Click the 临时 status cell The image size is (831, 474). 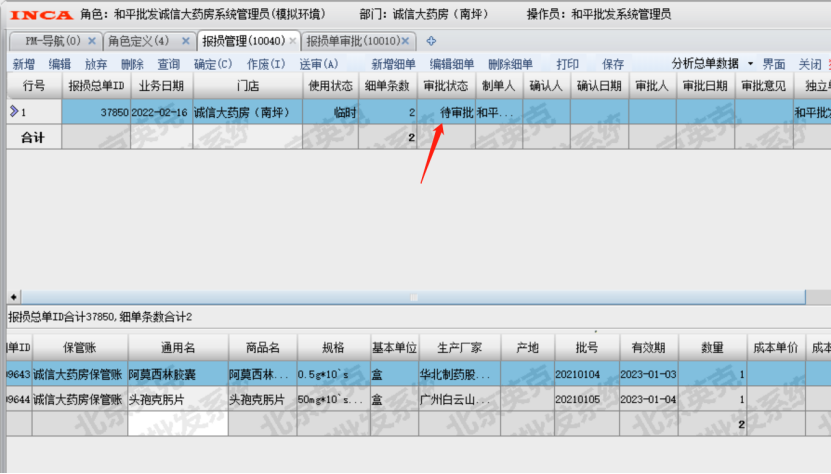pyautogui.click(x=331, y=112)
